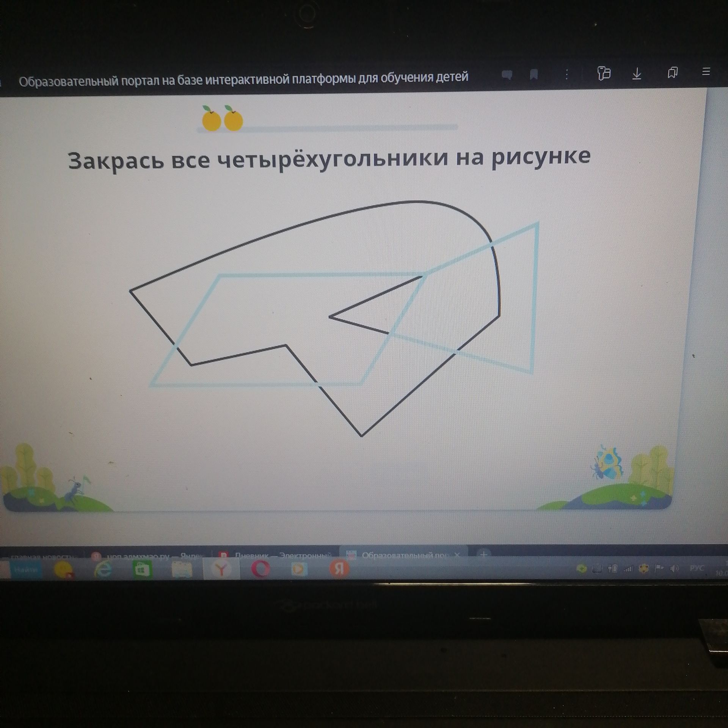Open volume control in system tray
Screen dimensions: 728x728
click(x=675, y=568)
